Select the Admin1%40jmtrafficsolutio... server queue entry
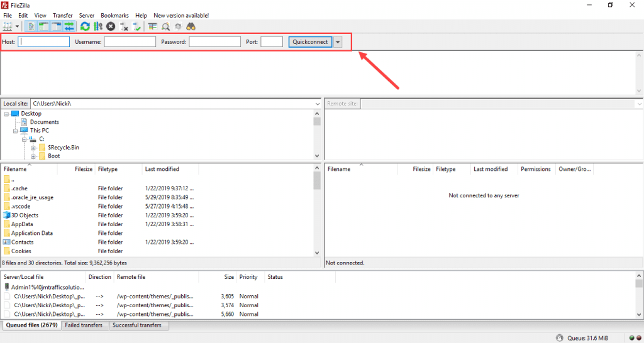 pos(48,287)
